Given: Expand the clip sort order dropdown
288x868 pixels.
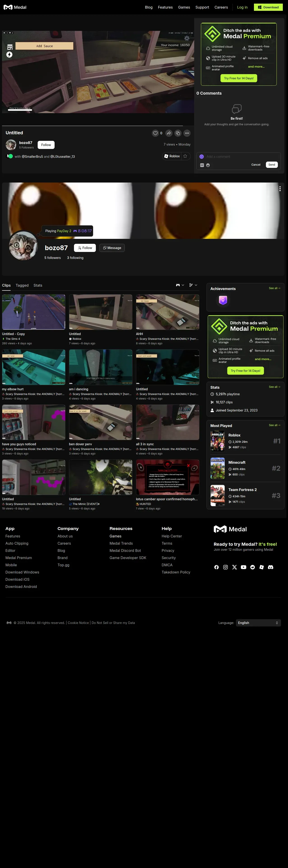Looking at the screenshot, I should [x=193, y=285].
